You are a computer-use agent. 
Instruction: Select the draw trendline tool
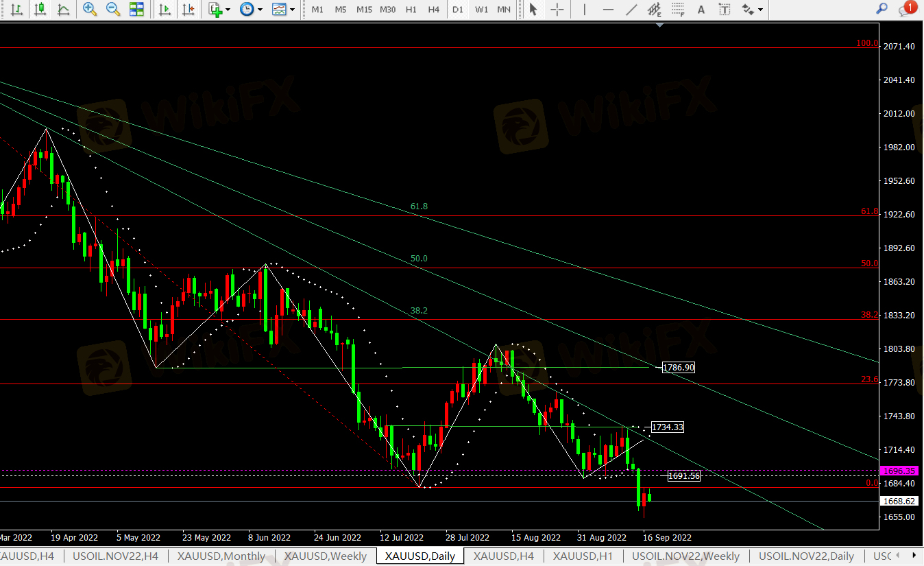tap(631, 10)
